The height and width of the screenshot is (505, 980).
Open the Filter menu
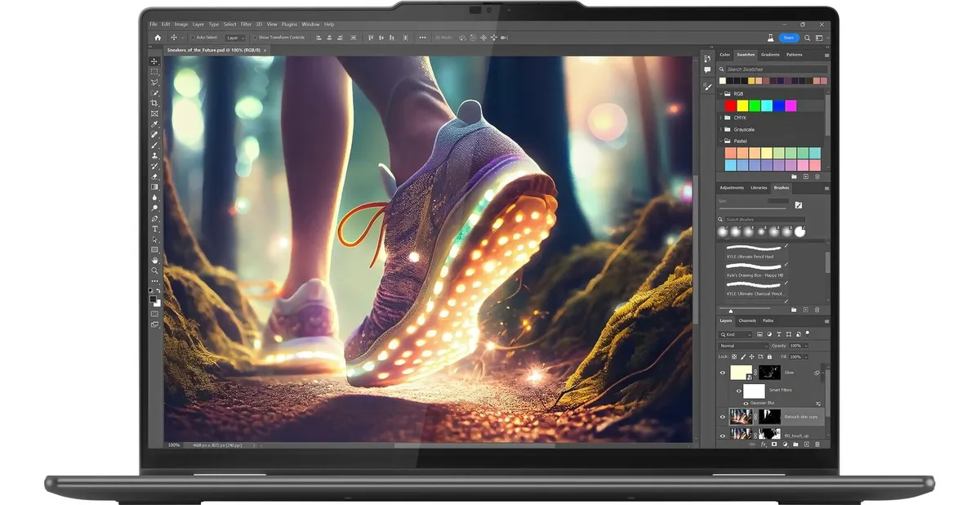coord(246,25)
